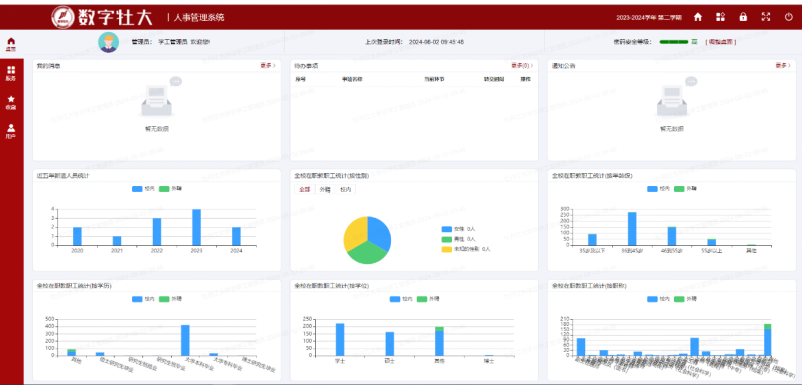Expand 更多 in 通知公告 panel
Screen dimensions: 802x385
(783, 65)
